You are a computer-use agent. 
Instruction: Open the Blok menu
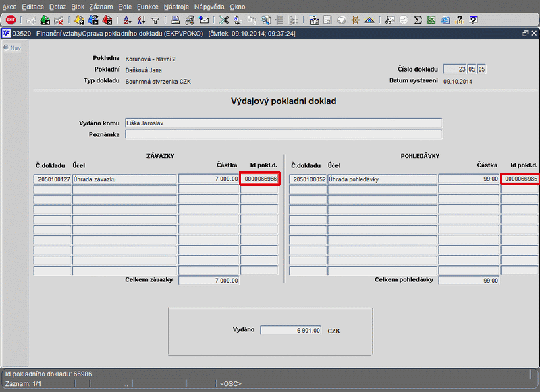78,7
